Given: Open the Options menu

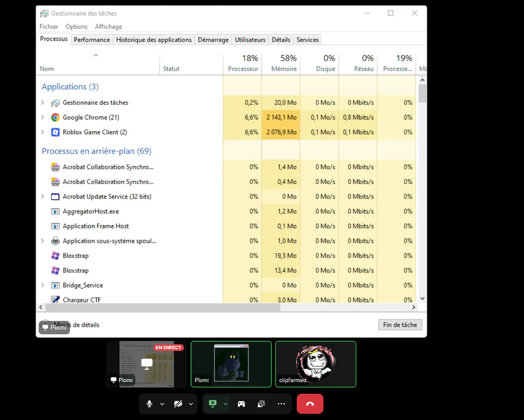Looking at the screenshot, I should [x=76, y=26].
